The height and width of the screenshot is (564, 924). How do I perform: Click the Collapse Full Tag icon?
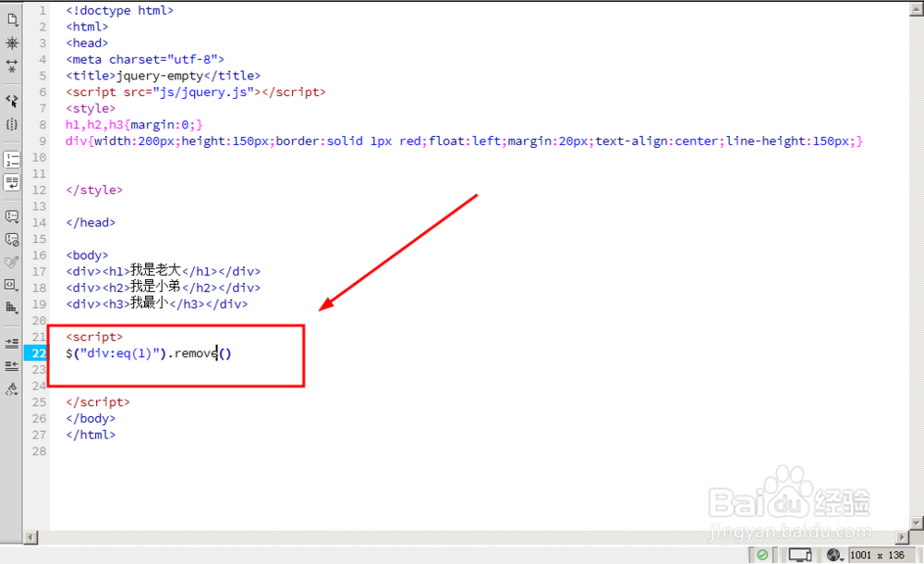12,66
